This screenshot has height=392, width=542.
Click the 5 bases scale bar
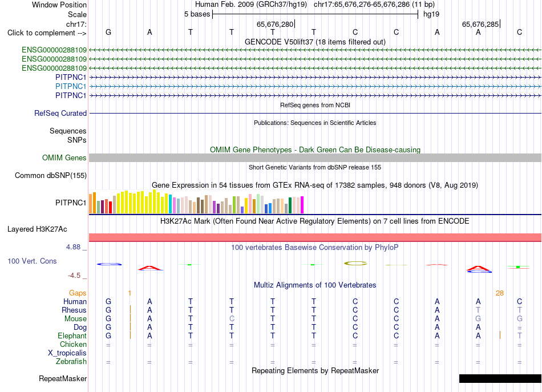tap(316, 14)
